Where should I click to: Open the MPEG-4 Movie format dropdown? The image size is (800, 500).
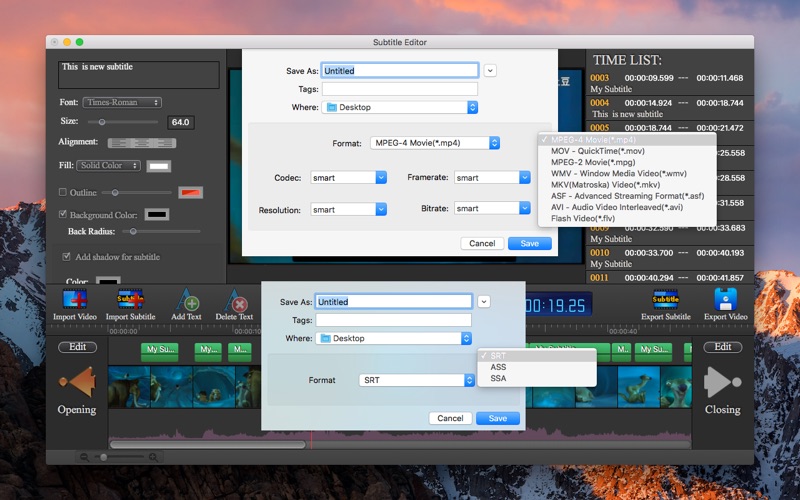tap(435, 143)
